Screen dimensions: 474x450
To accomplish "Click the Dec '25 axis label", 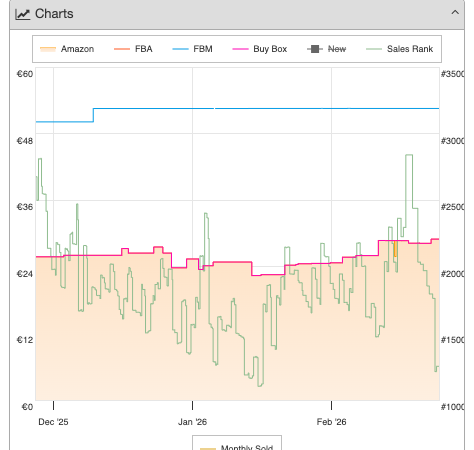I will pos(53,422).
